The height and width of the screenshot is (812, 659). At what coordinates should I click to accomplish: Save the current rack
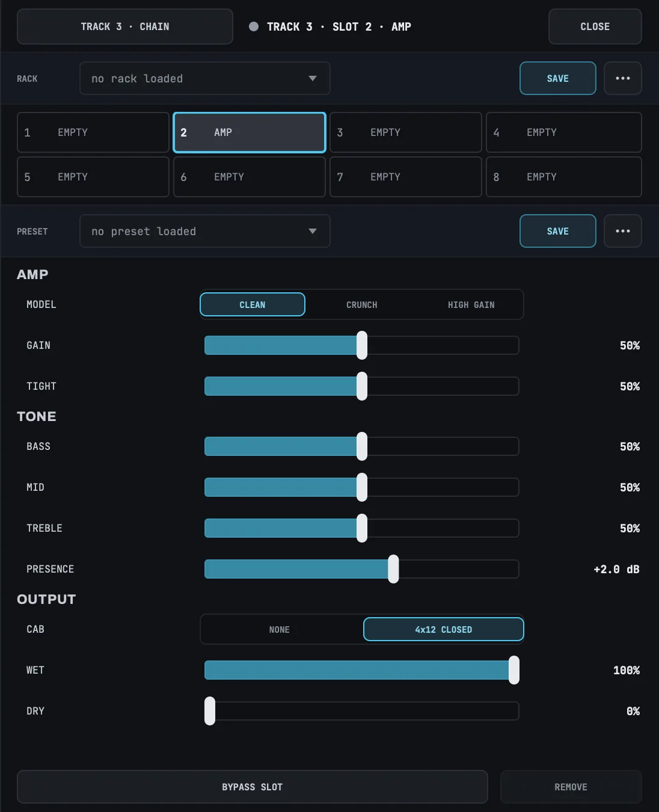[x=558, y=78]
